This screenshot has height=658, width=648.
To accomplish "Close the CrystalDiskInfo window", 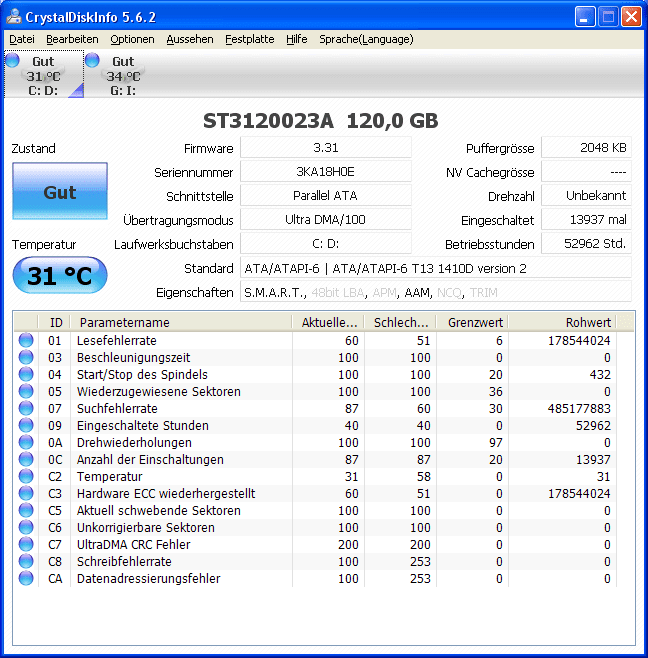I will coord(631,17).
